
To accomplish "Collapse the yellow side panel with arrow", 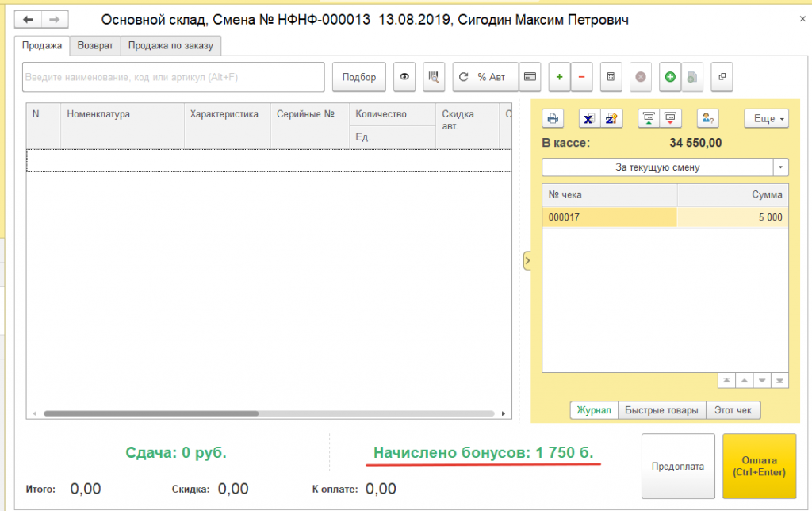I will click(x=525, y=260).
